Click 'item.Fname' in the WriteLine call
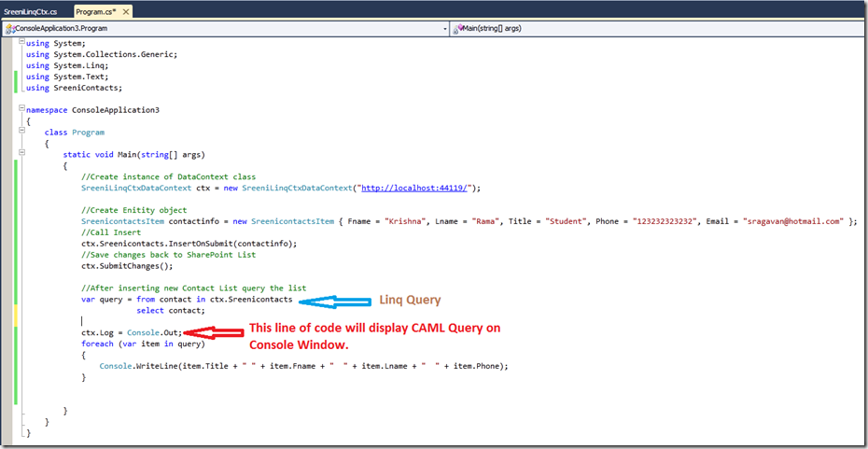 tap(292, 366)
